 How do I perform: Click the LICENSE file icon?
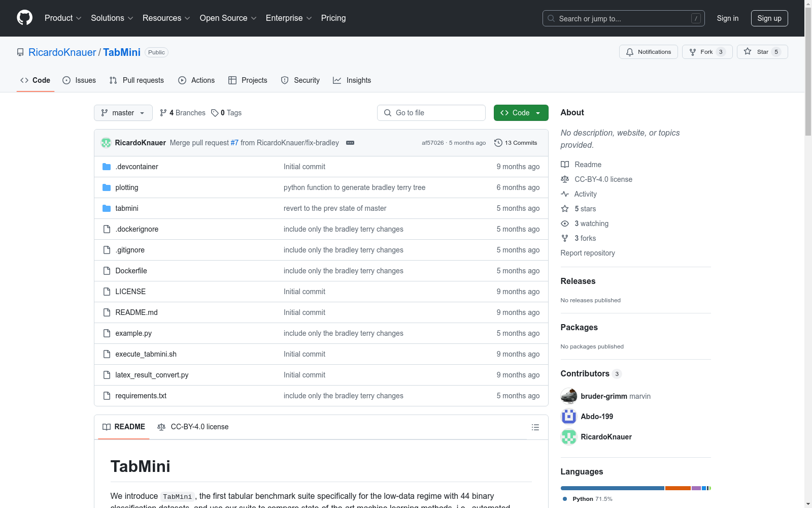coord(107,292)
